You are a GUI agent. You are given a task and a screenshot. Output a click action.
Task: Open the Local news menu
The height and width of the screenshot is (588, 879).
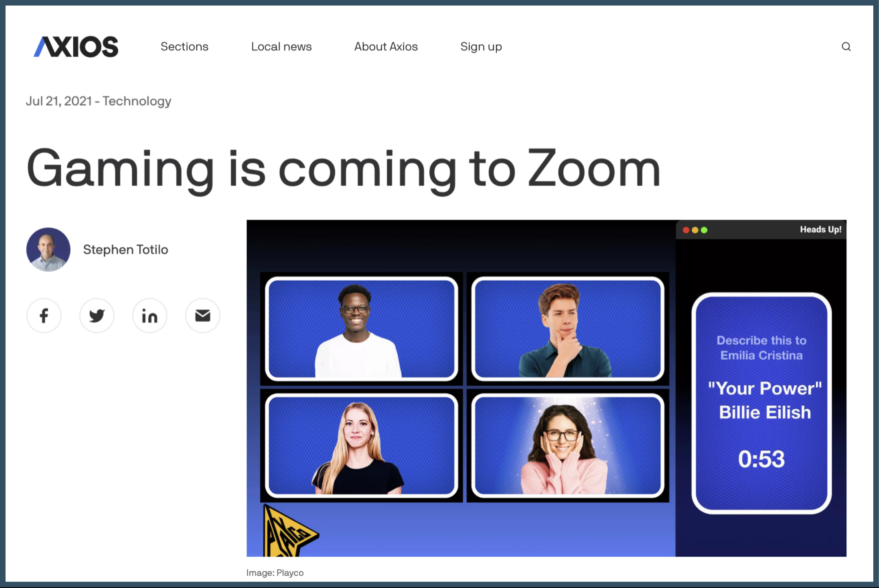point(281,47)
